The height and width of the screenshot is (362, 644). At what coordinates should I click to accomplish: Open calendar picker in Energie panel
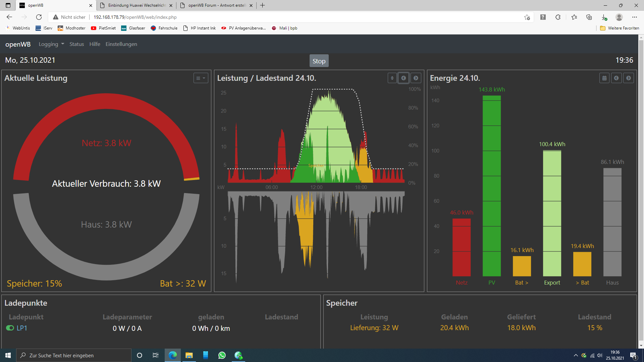coord(604,78)
